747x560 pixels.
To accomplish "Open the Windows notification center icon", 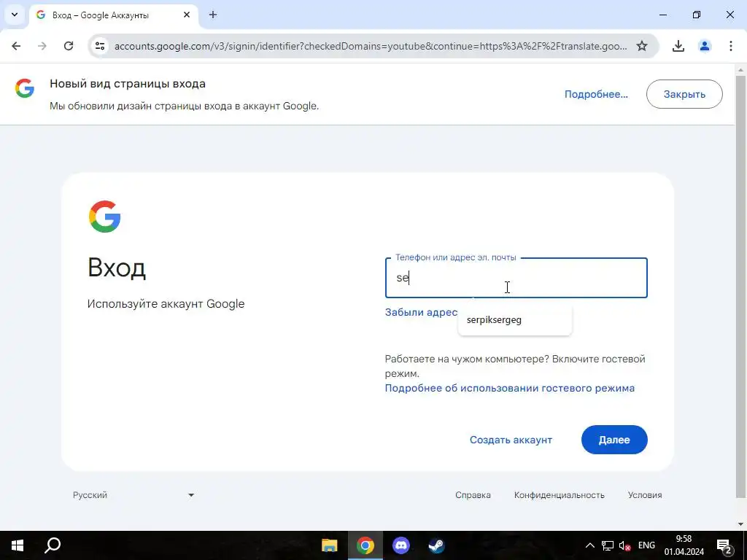I will pyautogui.click(x=724, y=545).
